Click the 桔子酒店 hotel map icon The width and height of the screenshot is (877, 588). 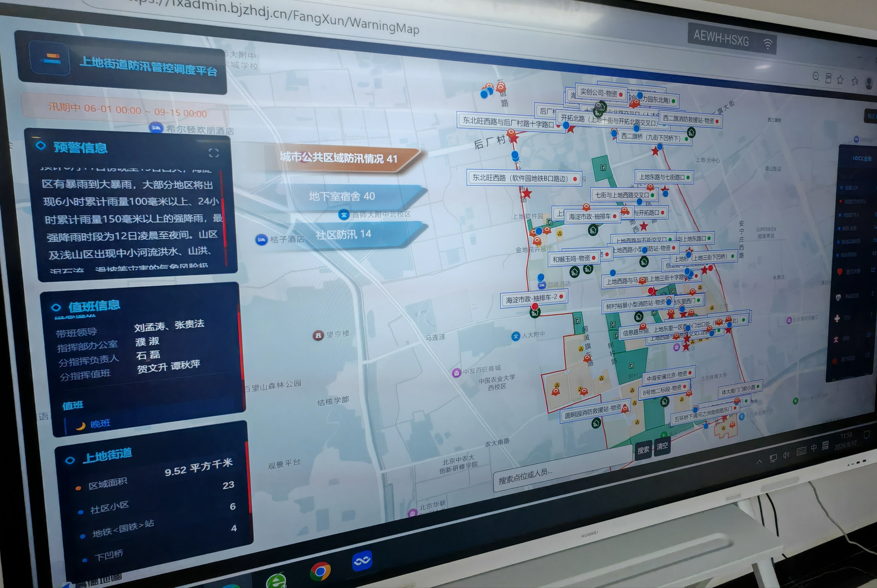pos(261,239)
